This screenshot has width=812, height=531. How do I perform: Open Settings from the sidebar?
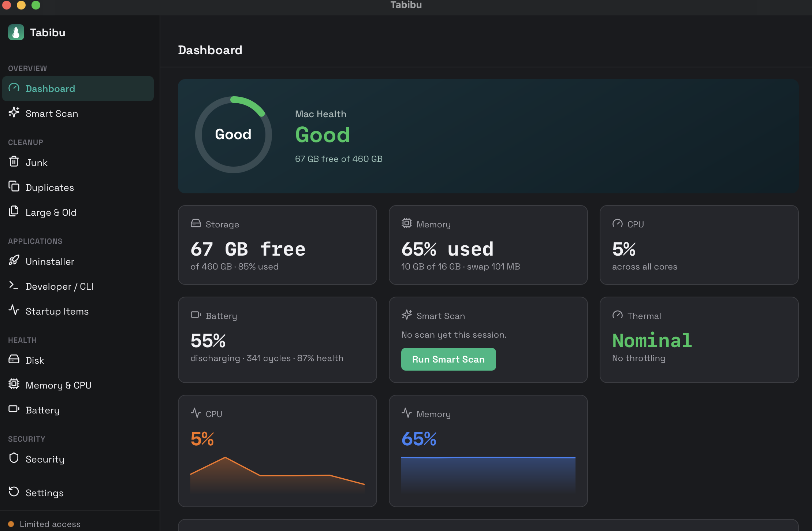78,493
